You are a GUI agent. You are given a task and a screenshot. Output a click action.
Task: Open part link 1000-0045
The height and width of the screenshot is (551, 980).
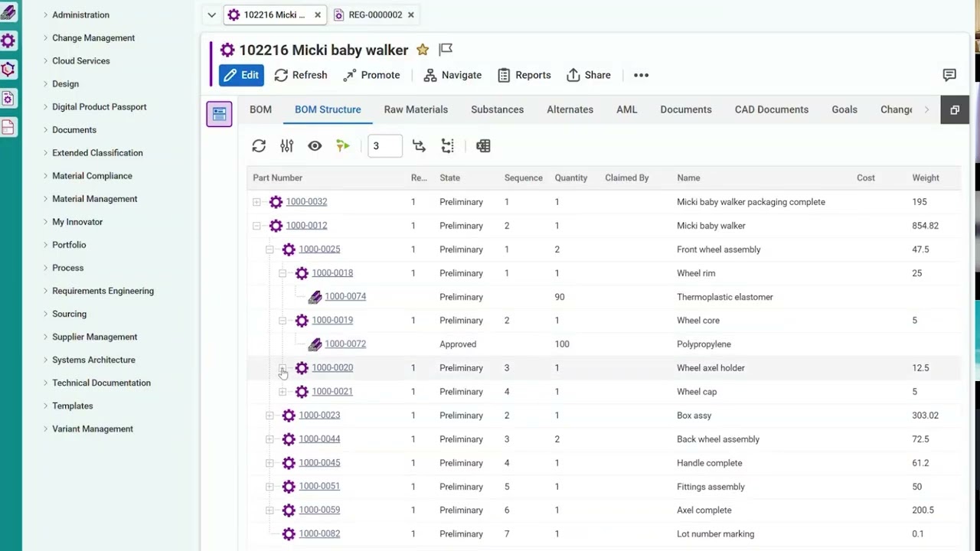tap(319, 462)
